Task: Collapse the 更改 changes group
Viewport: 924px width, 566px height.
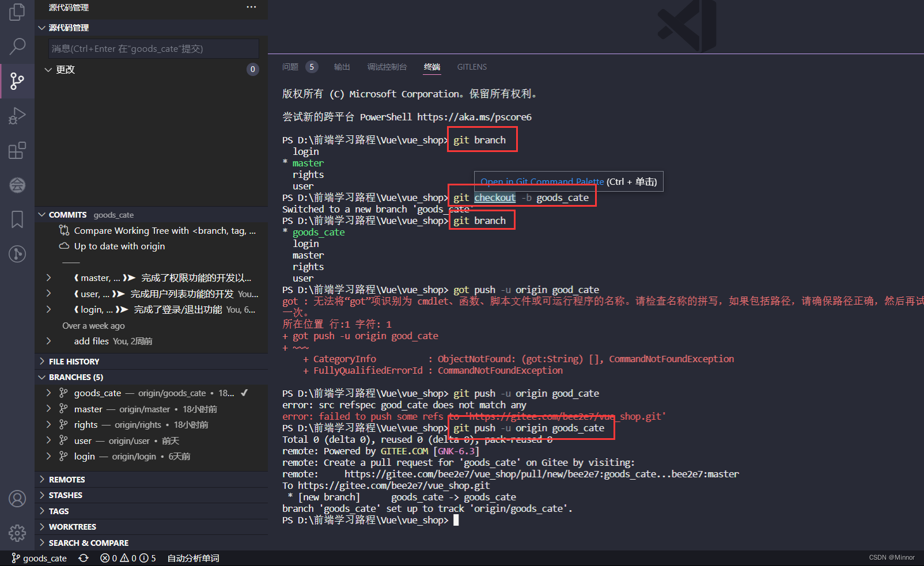Action: [x=48, y=70]
